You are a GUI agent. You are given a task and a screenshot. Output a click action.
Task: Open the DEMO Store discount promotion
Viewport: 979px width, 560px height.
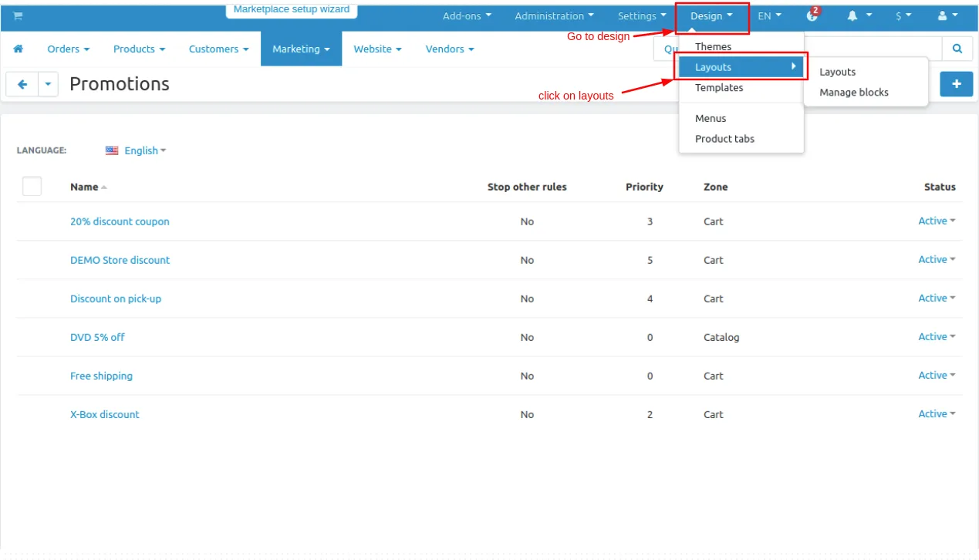tap(120, 260)
